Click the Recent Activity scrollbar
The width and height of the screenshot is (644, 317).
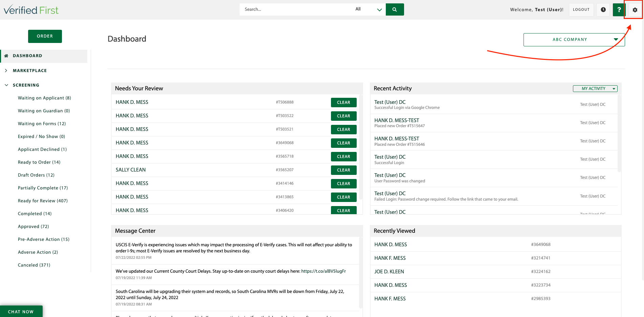pos(619,134)
